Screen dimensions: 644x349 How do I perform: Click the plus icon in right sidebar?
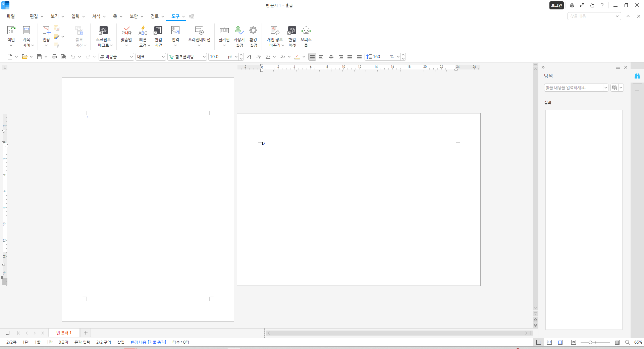(x=637, y=91)
